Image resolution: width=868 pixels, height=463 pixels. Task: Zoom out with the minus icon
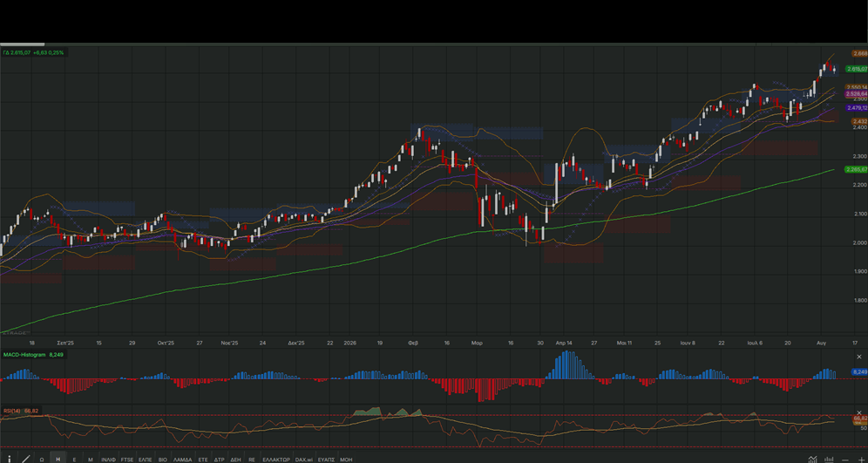pyautogui.click(x=845, y=460)
